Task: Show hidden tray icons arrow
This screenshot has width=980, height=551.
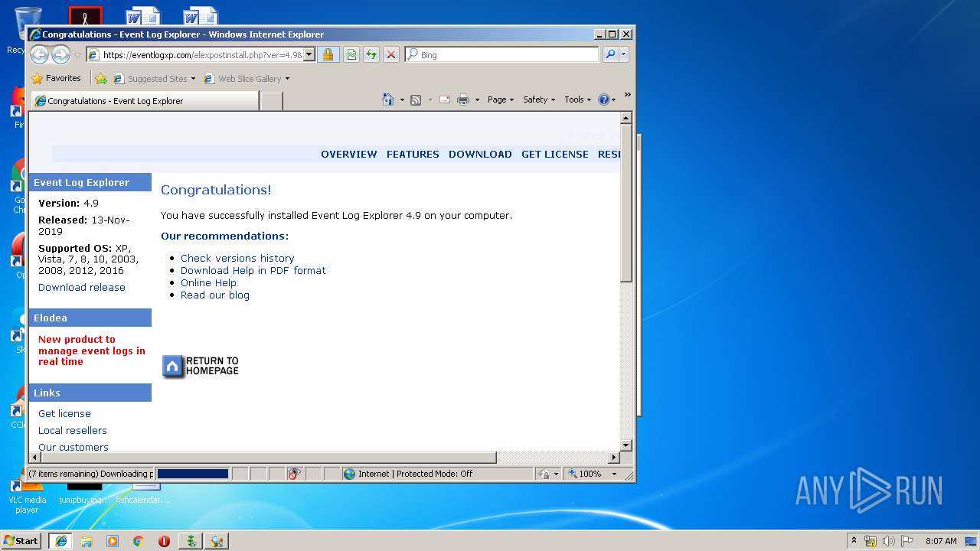Action: tap(854, 540)
